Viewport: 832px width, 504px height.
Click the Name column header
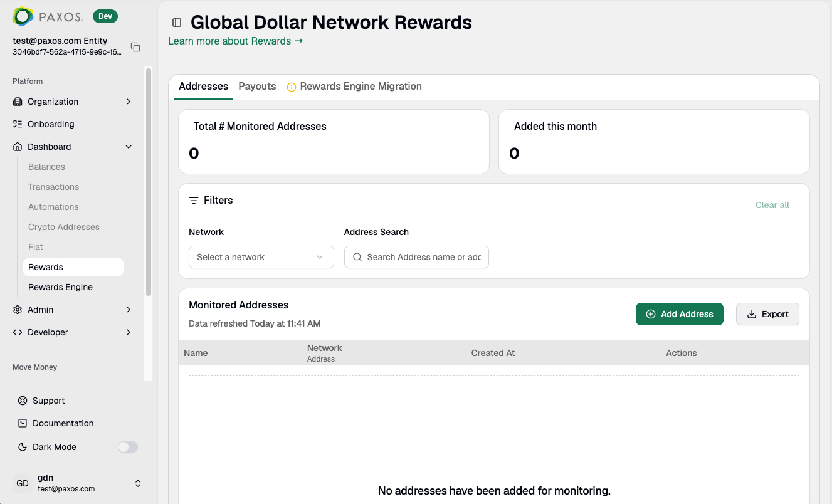coord(196,353)
